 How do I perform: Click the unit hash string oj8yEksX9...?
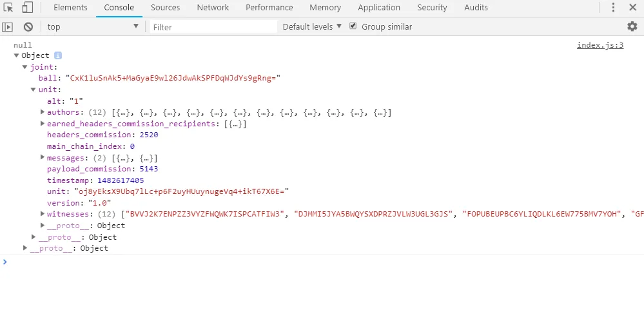182,191
